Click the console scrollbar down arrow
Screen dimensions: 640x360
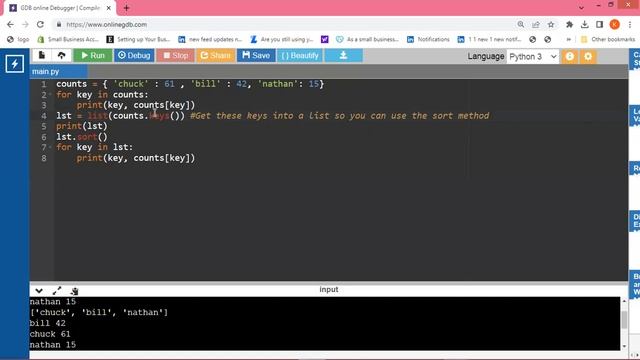tap(624, 346)
